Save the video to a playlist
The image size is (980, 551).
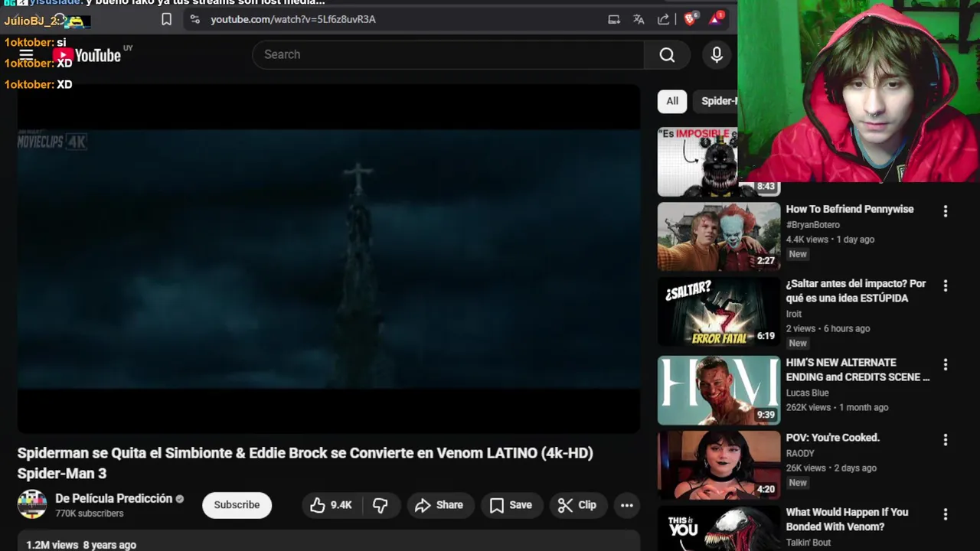[x=511, y=505]
